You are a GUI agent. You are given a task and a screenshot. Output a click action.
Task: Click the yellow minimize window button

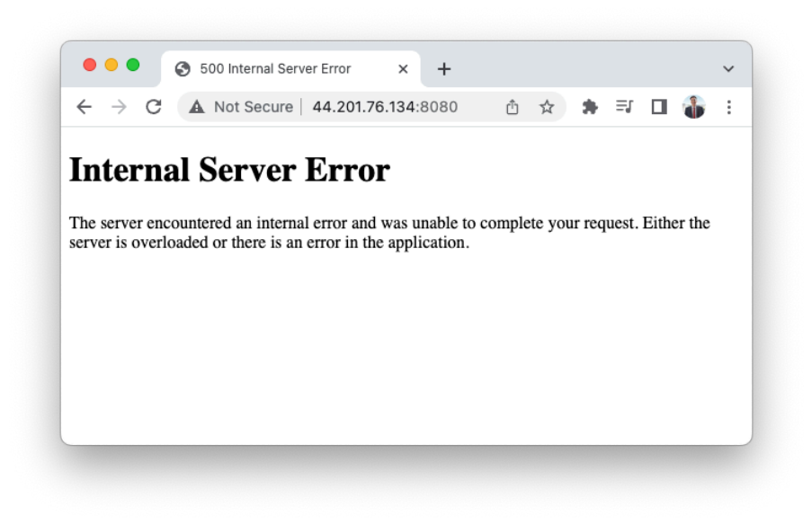(112, 65)
